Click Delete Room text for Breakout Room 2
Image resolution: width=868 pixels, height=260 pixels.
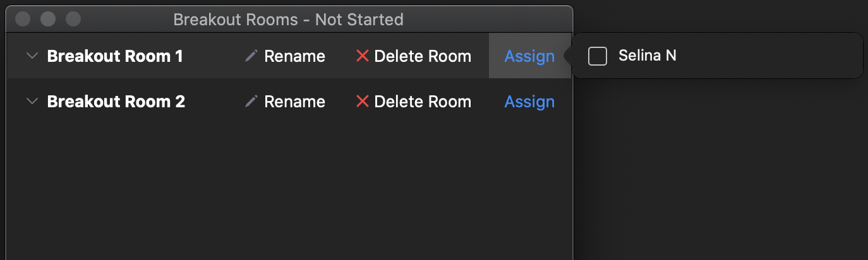(x=423, y=102)
